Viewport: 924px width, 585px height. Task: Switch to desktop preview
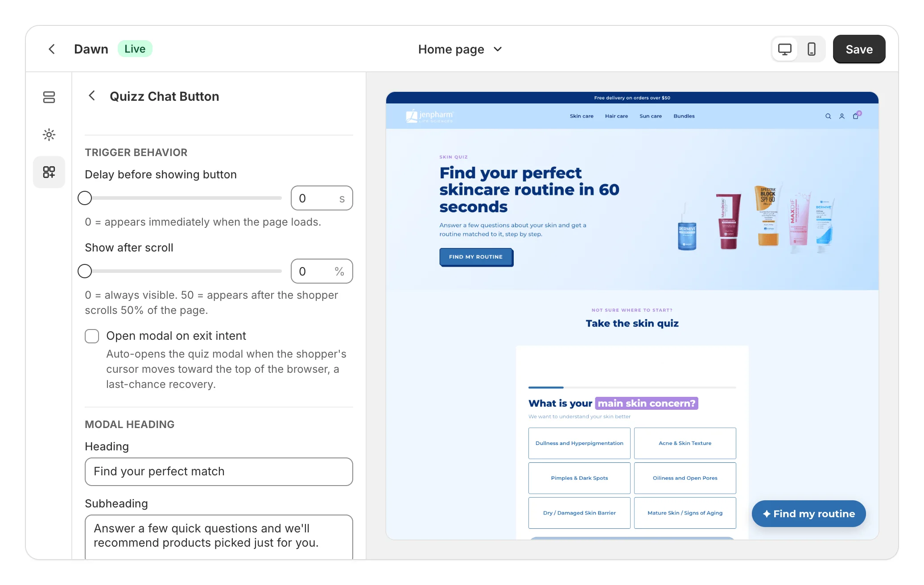point(785,49)
